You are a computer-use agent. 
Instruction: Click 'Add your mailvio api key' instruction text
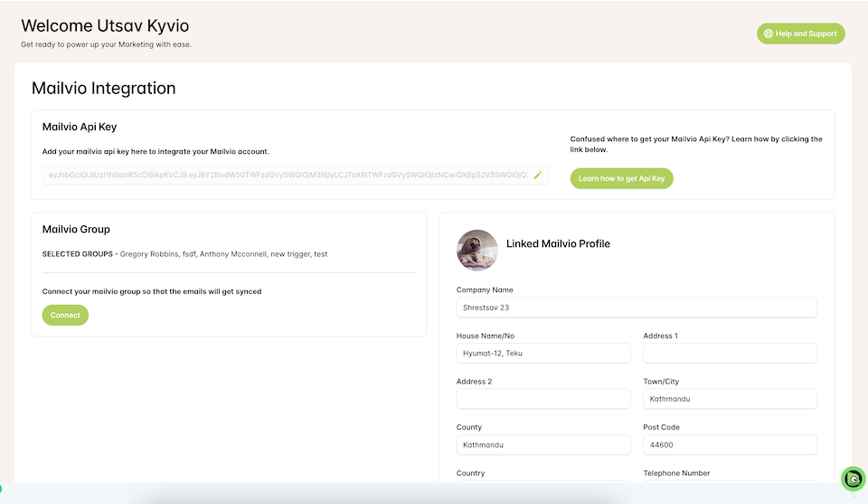pyautogui.click(x=156, y=151)
